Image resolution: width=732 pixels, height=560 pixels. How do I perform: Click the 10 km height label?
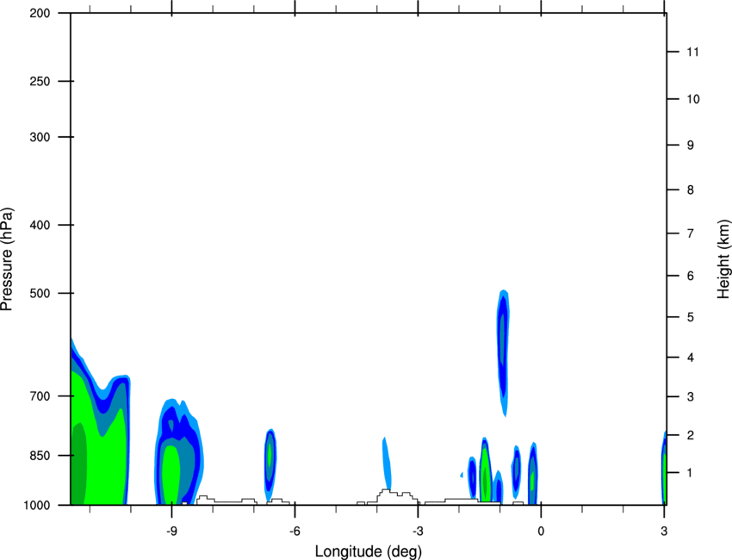[692, 99]
